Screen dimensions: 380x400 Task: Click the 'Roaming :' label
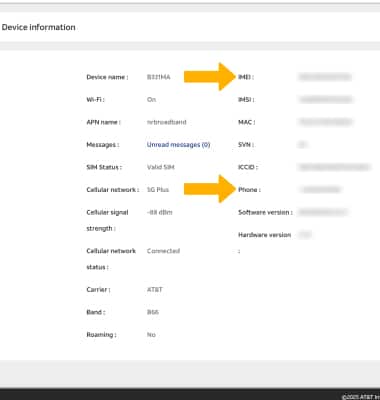coord(101,335)
